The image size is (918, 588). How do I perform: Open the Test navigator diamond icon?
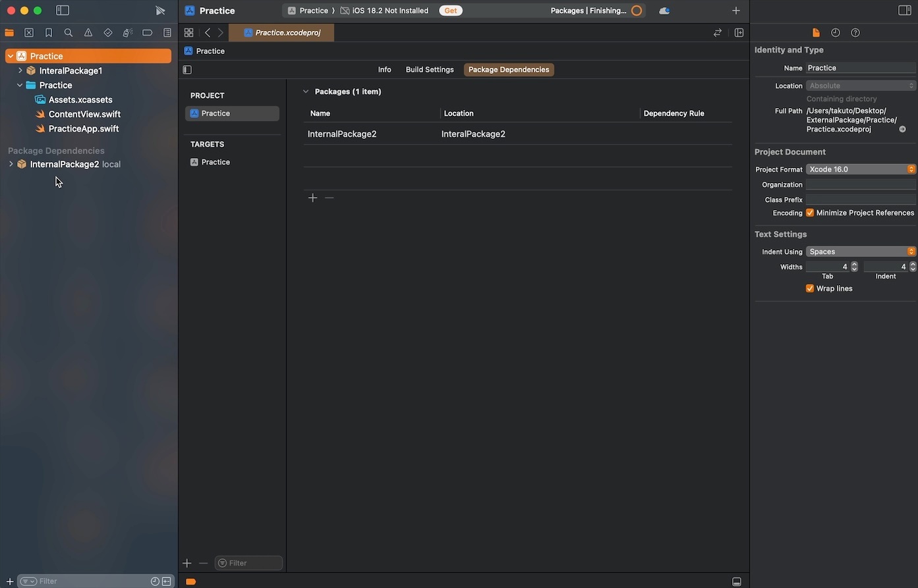[x=108, y=32]
